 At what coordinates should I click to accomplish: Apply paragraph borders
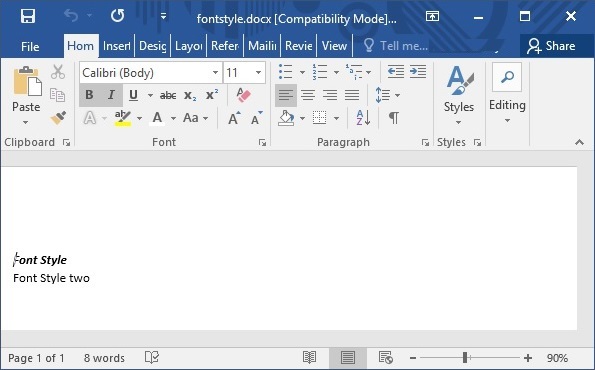click(320, 118)
